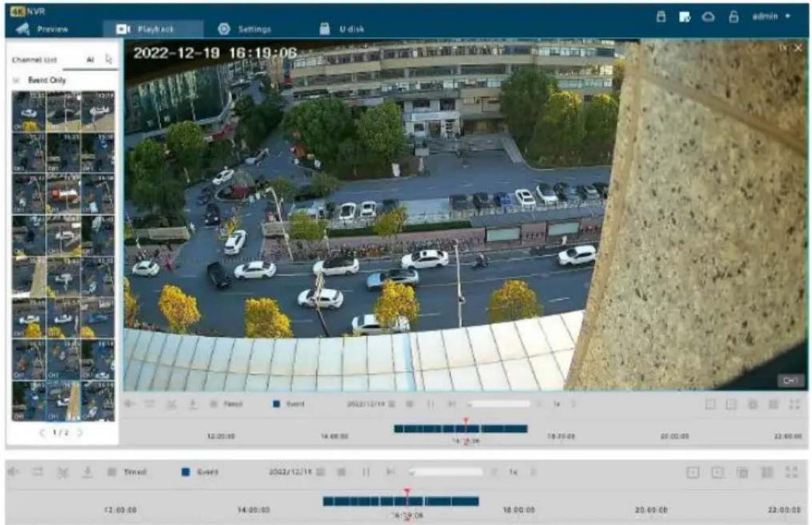Screen dimensions: 812x525
Task: Open the calendar date picker under the video
Action: [392, 404]
